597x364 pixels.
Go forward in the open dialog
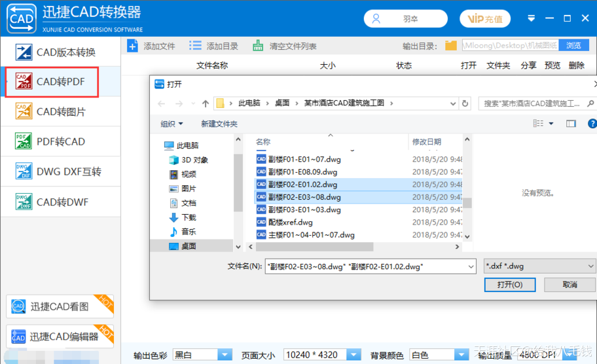point(179,103)
